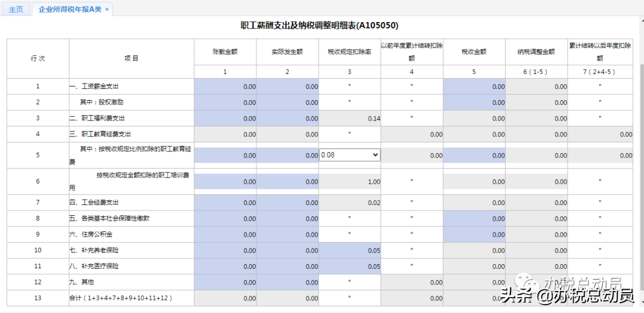Click the 七、补充养老保险 row label
The width and height of the screenshot is (644, 313).
click(x=94, y=250)
